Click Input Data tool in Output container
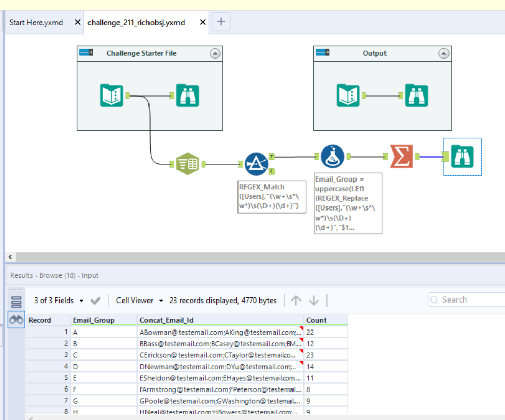This screenshot has width=505, height=420. click(348, 95)
